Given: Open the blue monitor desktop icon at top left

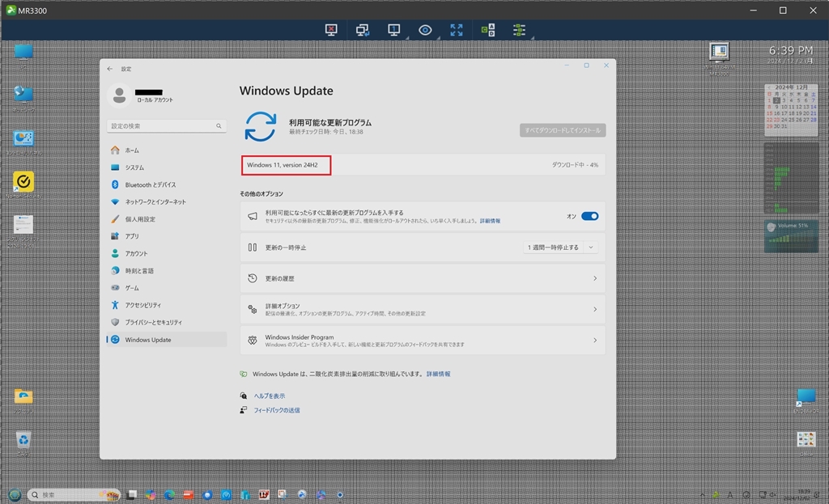Looking at the screenshot, I should click(x=23, y=56).
